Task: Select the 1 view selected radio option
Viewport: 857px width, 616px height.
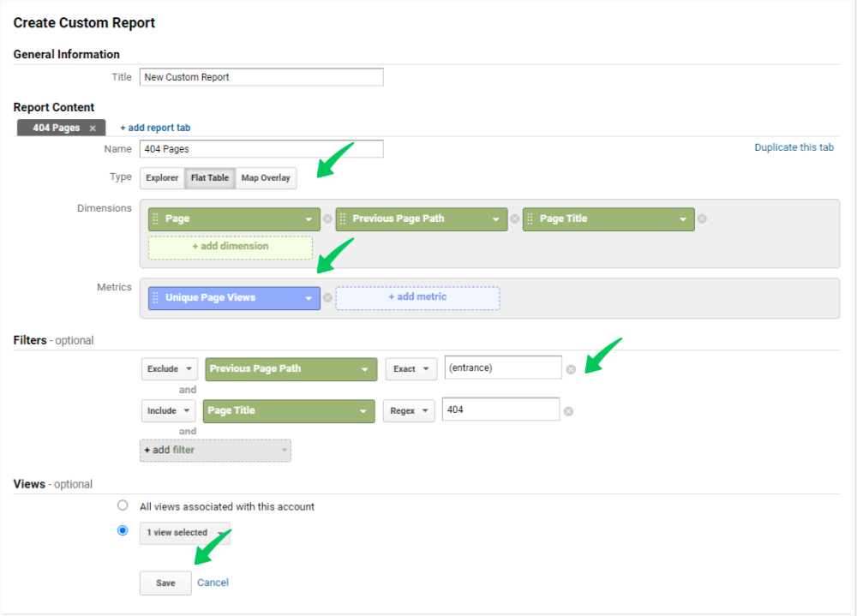Action: pyautogui.click(x=123, y=532)
